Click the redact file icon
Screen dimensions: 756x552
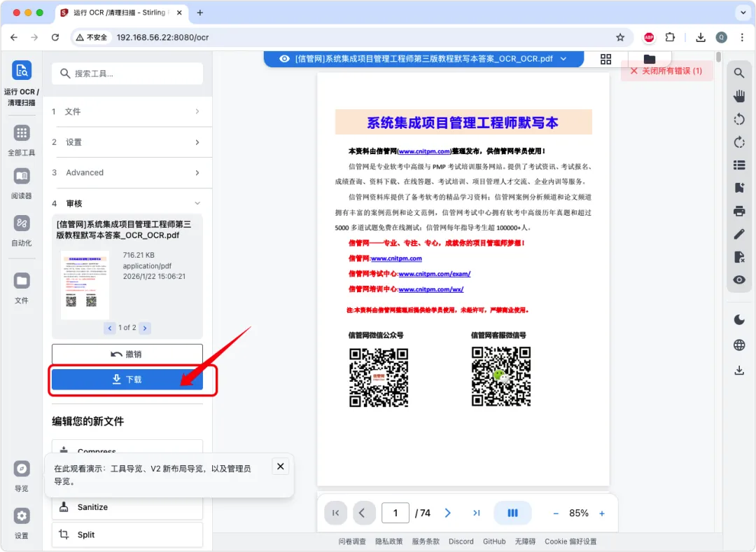[739, 257]
